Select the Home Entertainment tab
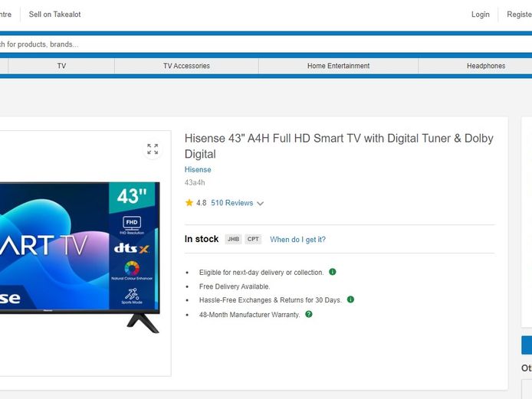Viewport: 532px width, 399px height. [x=338, y=66]
